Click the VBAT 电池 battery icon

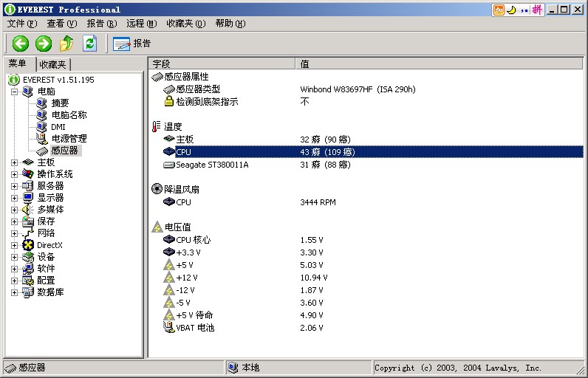(168, 327)
